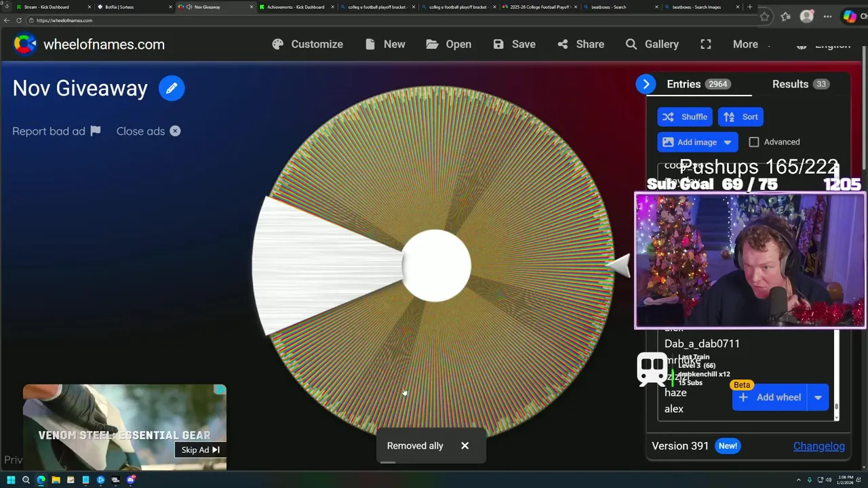Close the Nov Giveaway browser tab
The image size is (868, 488).
(252, 7)
